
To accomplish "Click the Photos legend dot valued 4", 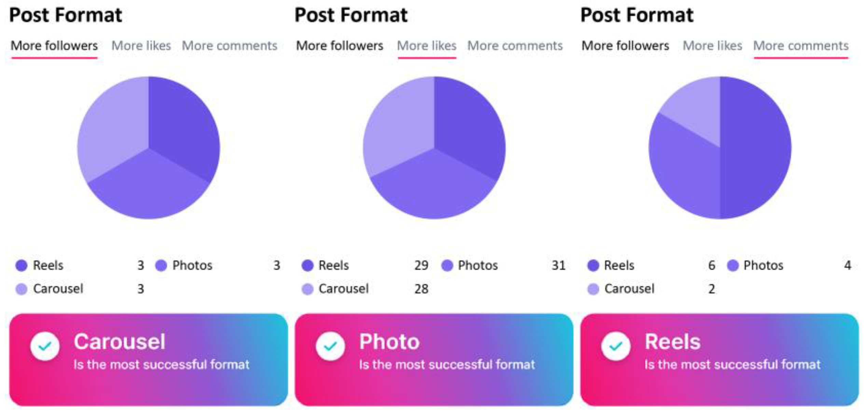I will (x=733, y=265).
